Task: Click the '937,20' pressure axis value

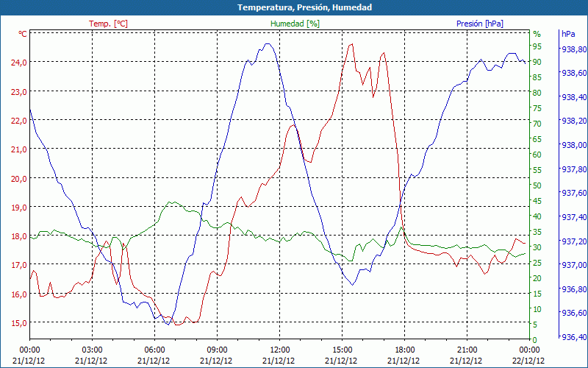Action: pyautogui.click(x=573, y=241)
